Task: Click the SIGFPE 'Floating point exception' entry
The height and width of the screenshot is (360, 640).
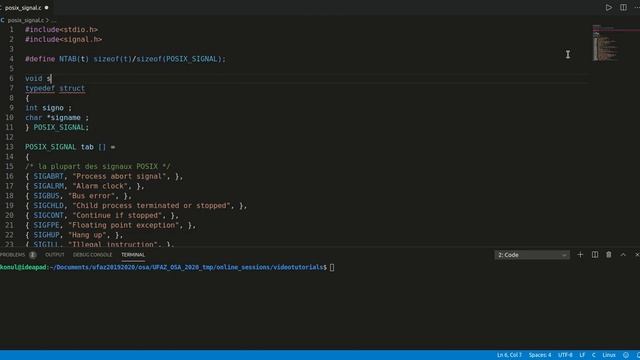Action: point(110,225)
